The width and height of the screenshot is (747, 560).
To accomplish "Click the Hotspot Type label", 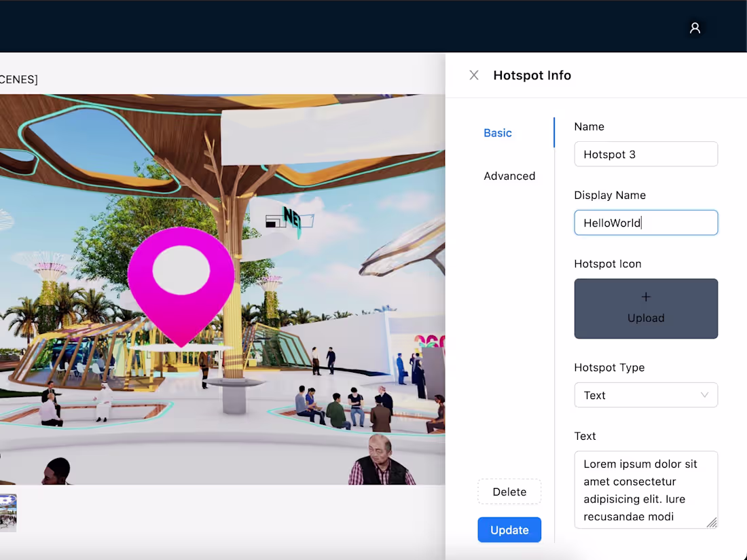I will pos(609,368).
